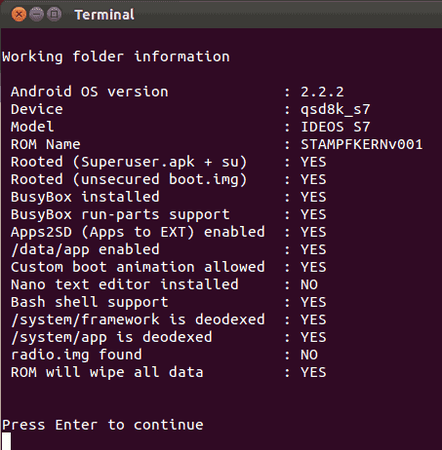
Task: Maximize the Terminal window
Action: pyautogui.click(x=54, y=14)
